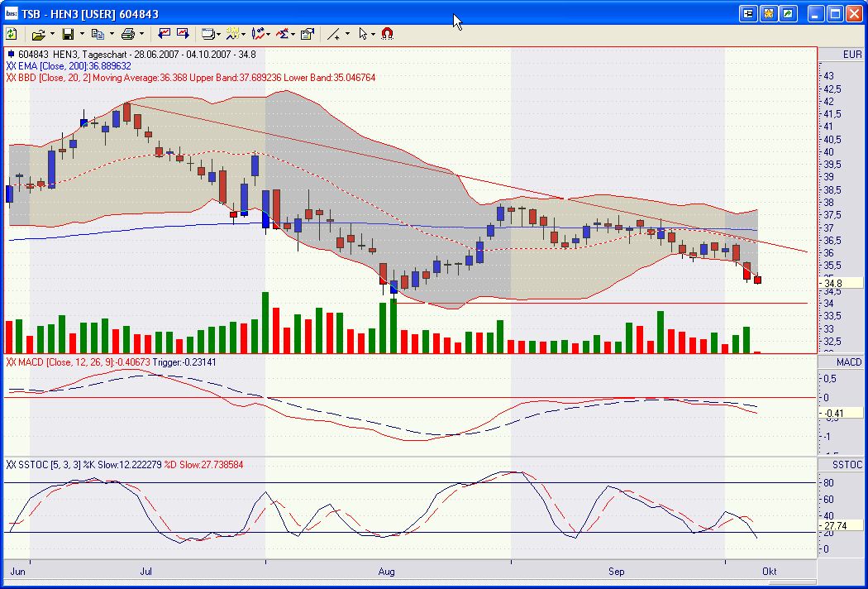This screenshot has height=589, width=868.
Task: Select the trend line drawing tool
Action: tap(333, 35)
